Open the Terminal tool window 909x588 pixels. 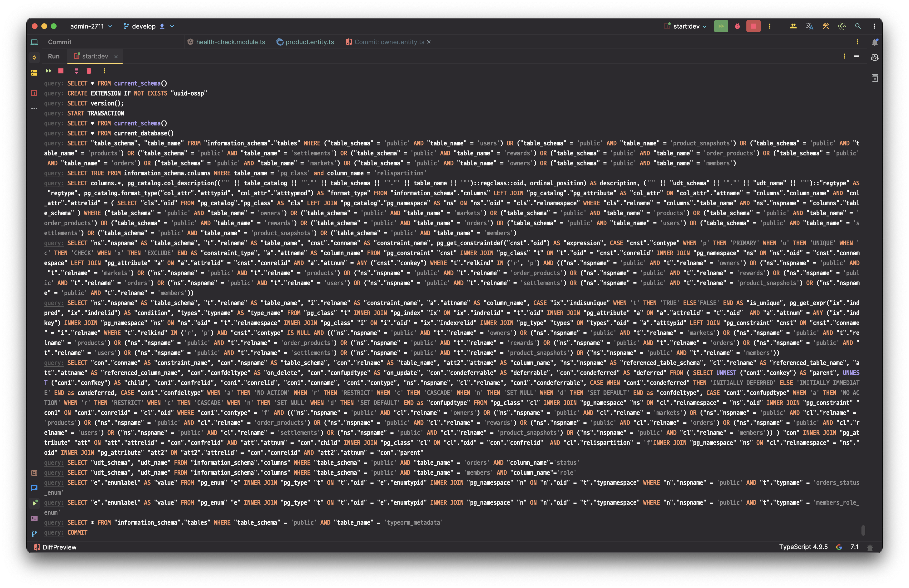click(x=34, y=518)
